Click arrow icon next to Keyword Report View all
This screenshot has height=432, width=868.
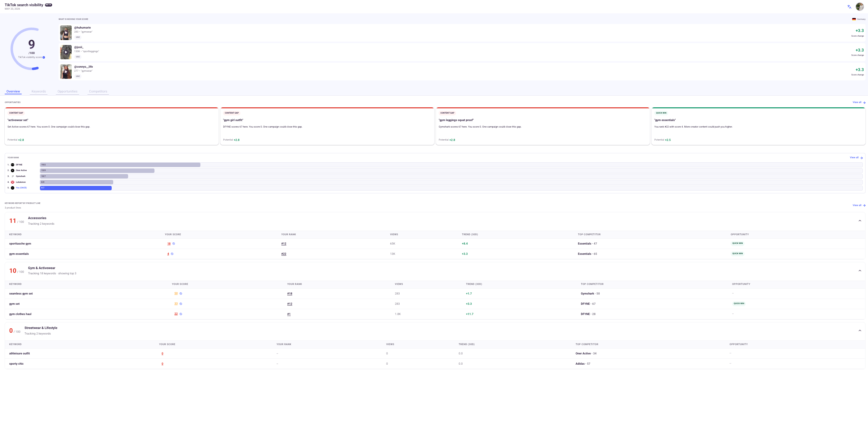(864, 205)
